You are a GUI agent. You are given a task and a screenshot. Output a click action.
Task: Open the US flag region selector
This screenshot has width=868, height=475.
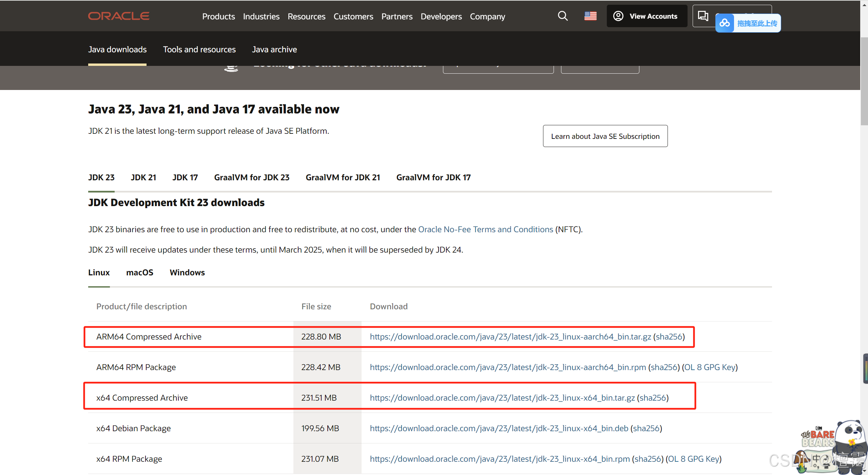coord(590,16)
